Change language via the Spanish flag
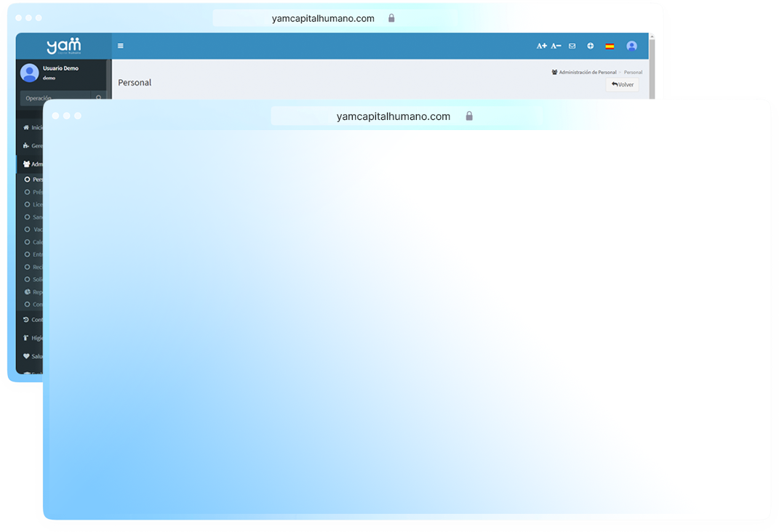 point(610,47)
